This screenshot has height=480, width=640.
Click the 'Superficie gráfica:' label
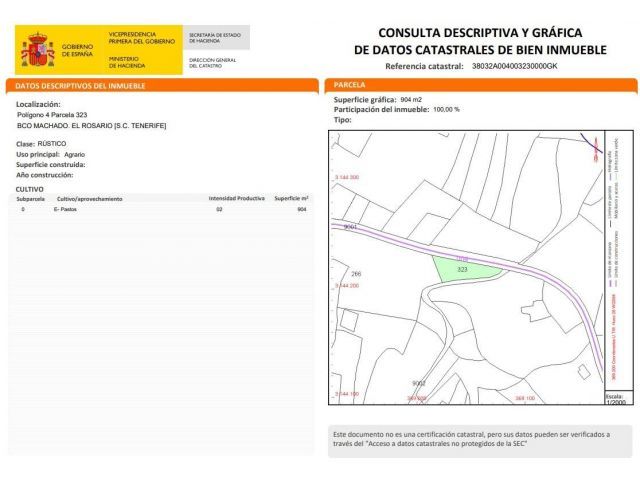(365, 100)
